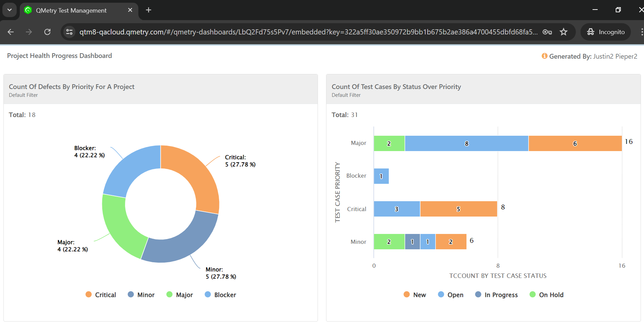Click the reload page icon
The image size is (644, 325).
[47, 32]
